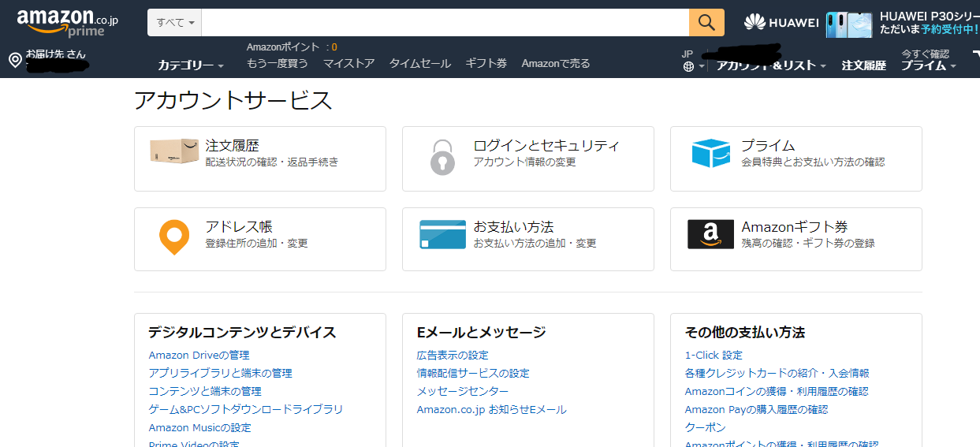This screenshot has width=980, height=447.
Task: Click inside the search text field
Action: point(445,22)
